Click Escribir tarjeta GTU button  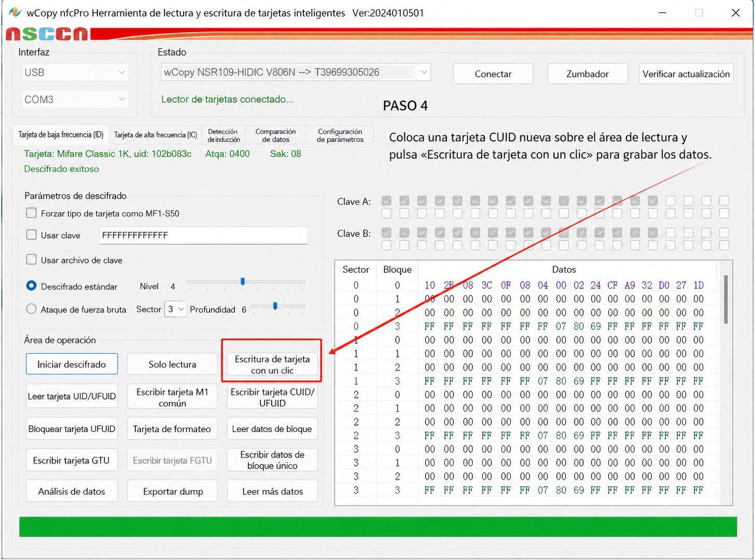(72, 460)
